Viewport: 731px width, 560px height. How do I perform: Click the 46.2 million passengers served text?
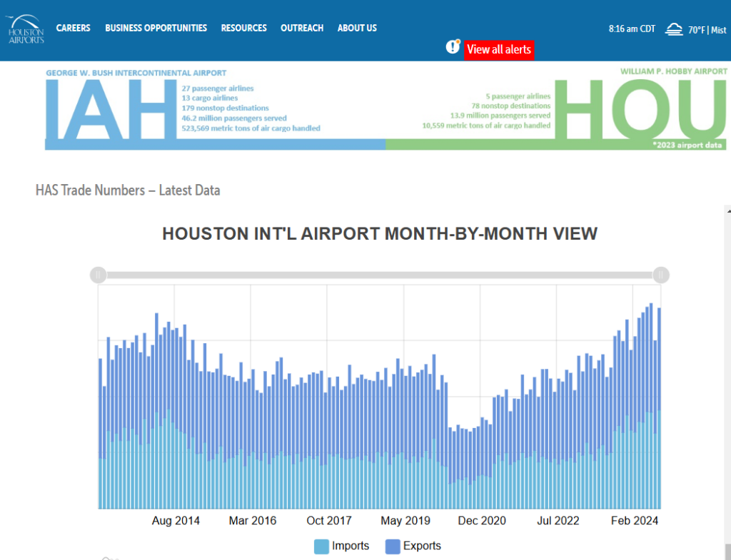tap(234, 118)
